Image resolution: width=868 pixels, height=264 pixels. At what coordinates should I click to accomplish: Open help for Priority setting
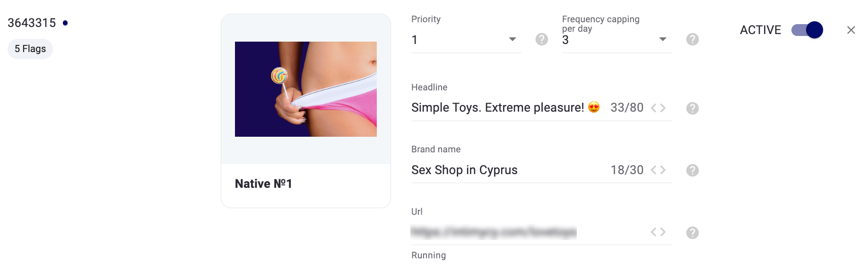tap(542, 39)
